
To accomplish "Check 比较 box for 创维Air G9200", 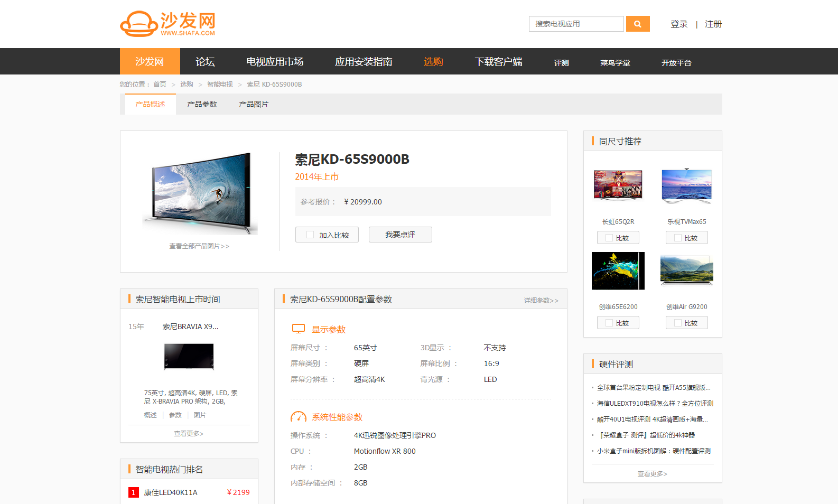I will pyautogui.click(x=678, y=323).
